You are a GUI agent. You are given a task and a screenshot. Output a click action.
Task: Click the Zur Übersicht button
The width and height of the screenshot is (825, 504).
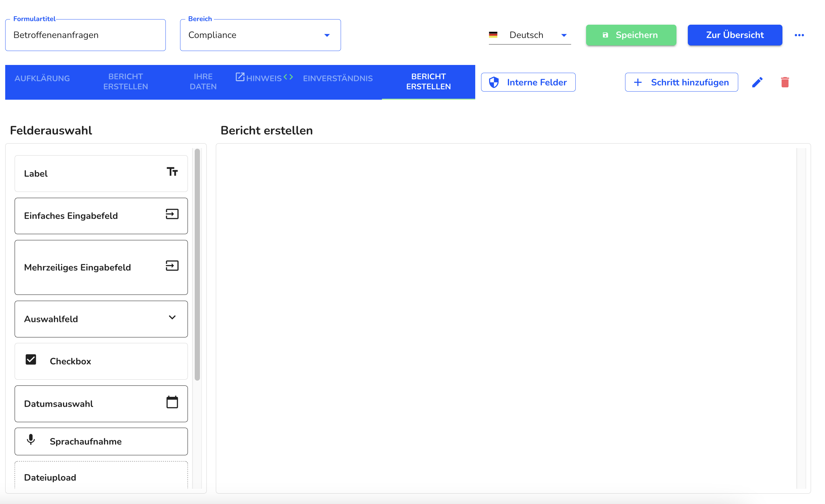point(735,35)
